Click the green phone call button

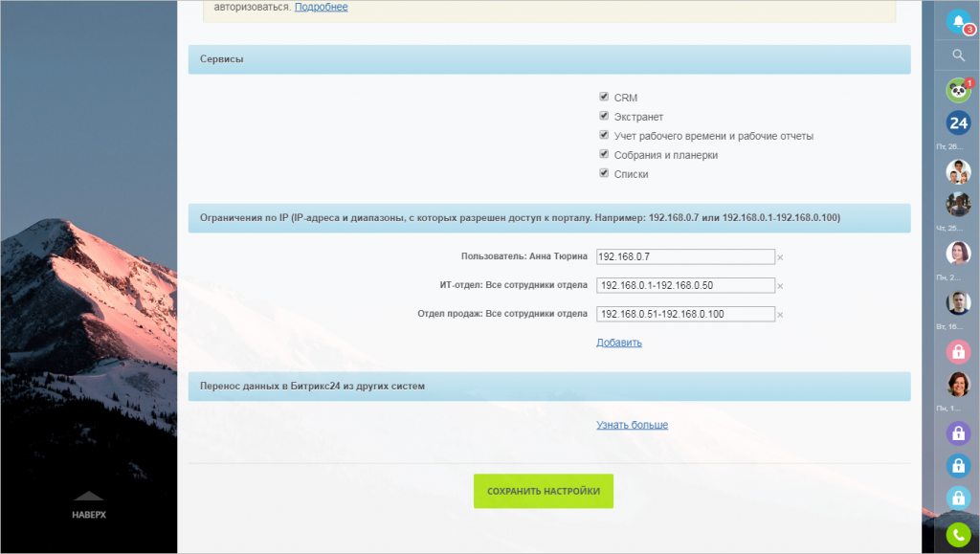(958, 536)
